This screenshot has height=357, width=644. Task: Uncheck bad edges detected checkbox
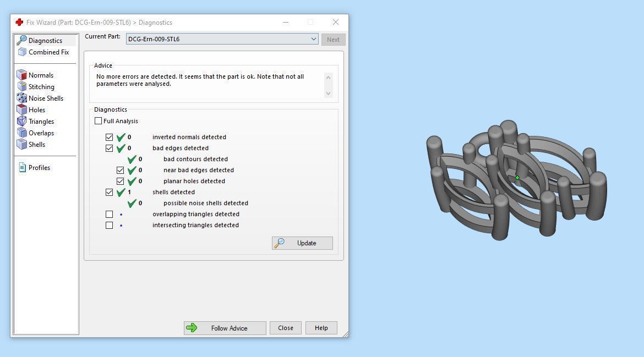(109, 148)
